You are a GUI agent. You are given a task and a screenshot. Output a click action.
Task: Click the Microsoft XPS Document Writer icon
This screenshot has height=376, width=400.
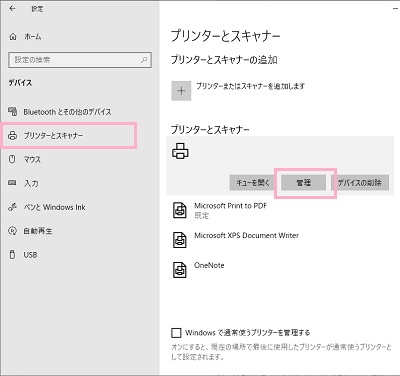(x=179, y=240)
